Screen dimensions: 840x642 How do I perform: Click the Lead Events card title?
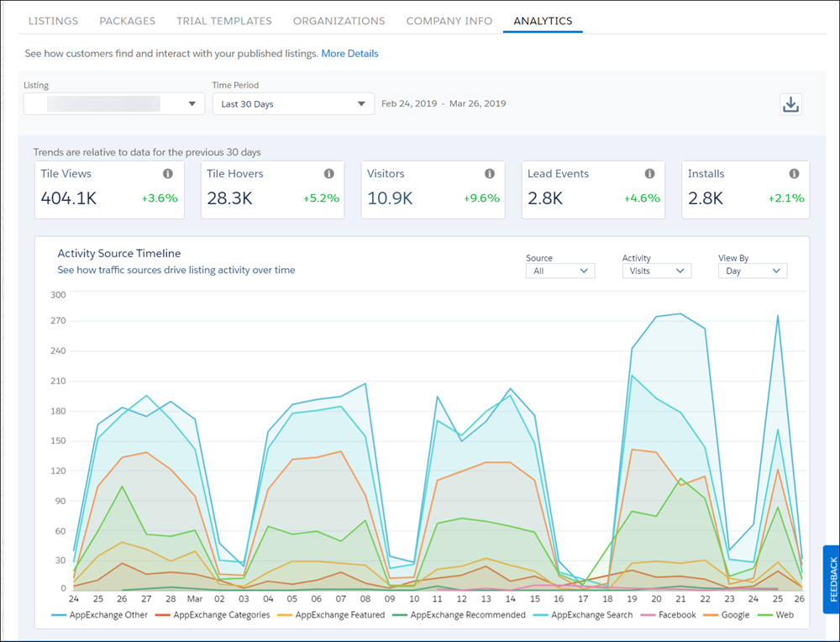point(558,174)
